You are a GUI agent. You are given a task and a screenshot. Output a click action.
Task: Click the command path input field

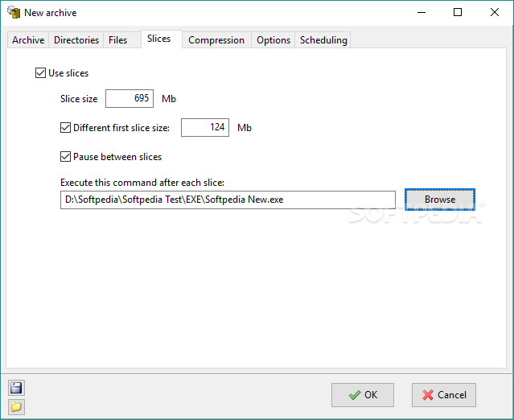coord(228,200)
